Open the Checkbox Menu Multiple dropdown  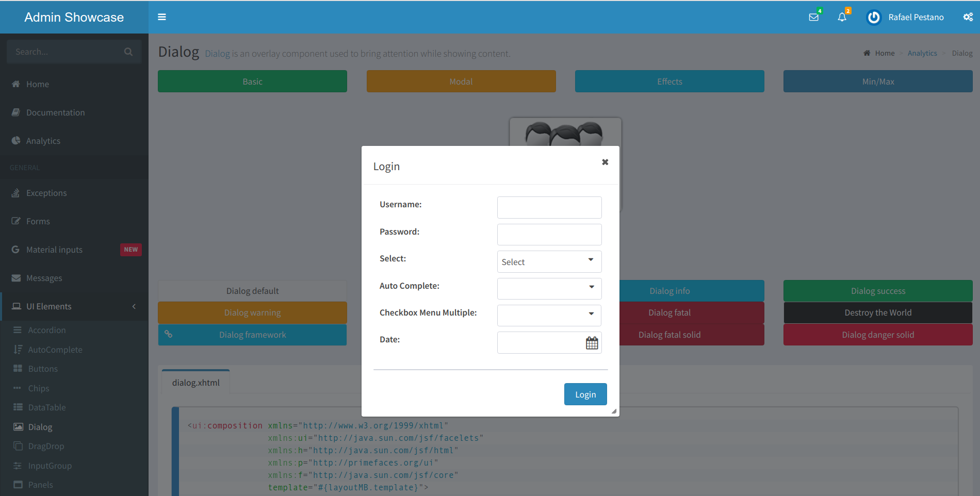point(591,315)
